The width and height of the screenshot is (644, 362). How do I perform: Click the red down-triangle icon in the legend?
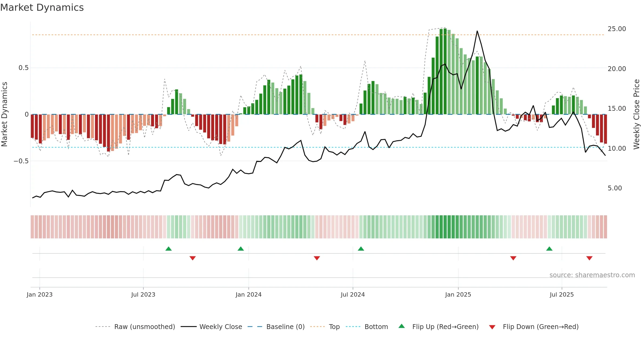[492, 327]
